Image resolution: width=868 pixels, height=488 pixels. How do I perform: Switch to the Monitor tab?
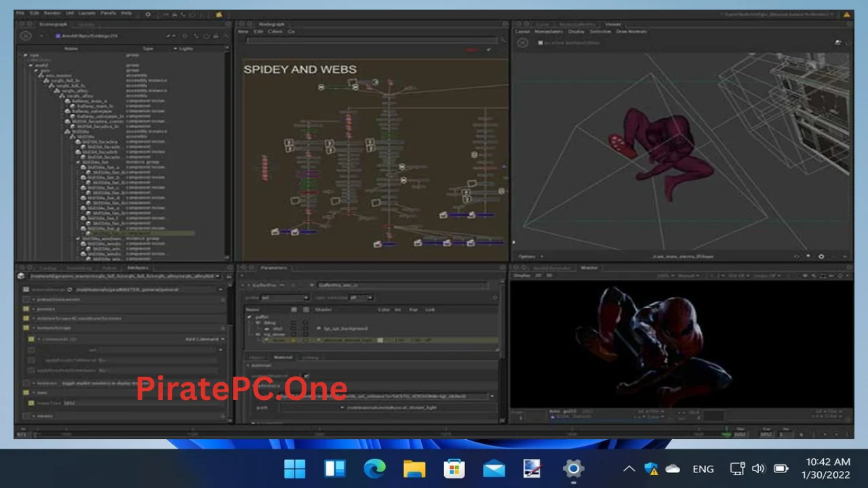[589, 268]
